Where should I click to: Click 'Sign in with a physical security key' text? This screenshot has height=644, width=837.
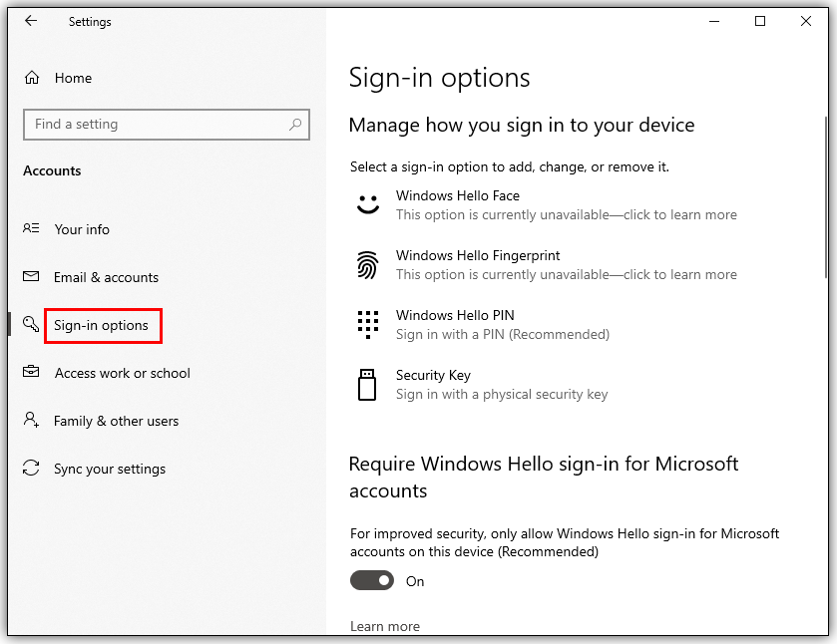point(502,395)
